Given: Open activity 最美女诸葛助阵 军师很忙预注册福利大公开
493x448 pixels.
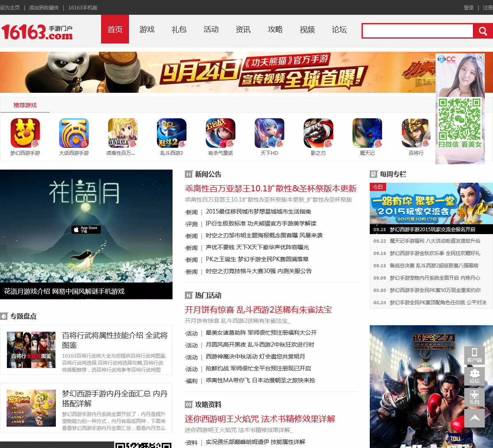Looking at the screenshot, I should (261, 333).
